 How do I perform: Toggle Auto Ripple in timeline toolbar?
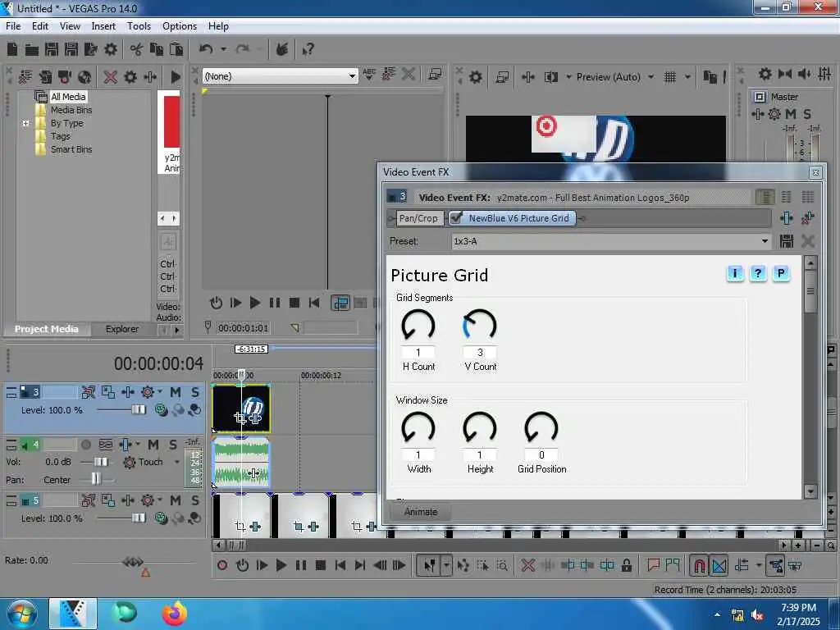(742, 565)
